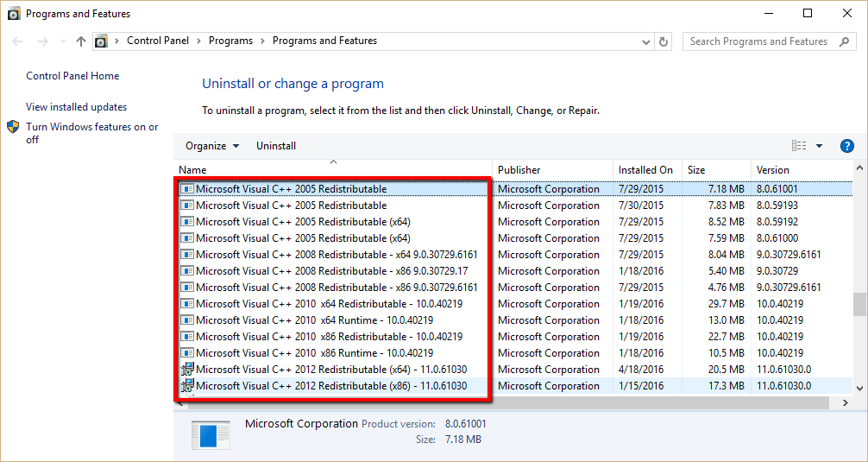Click the vertical scrollbar up arrow
The image size is (868, 462).
click(859, 168)
